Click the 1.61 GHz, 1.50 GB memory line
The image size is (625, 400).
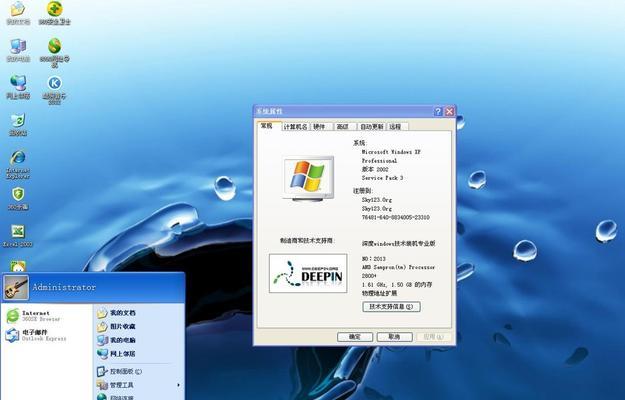[x=397, y=285]
